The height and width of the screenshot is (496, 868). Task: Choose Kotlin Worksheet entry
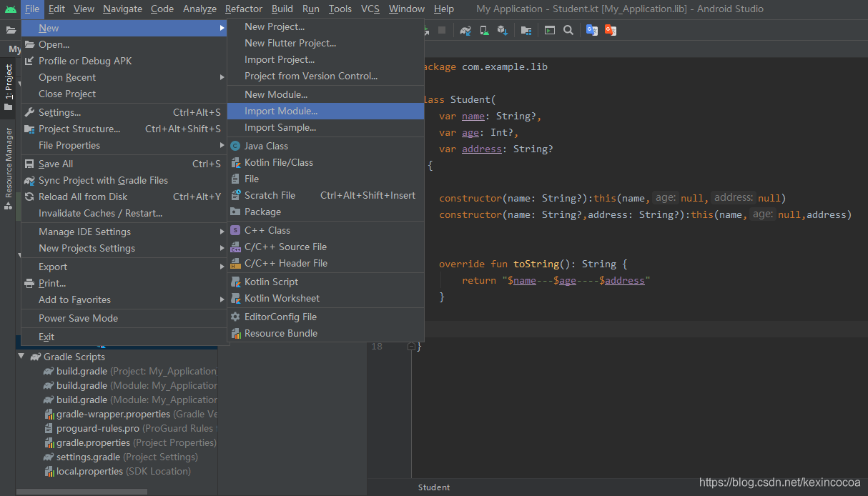[x=326, y=298]
